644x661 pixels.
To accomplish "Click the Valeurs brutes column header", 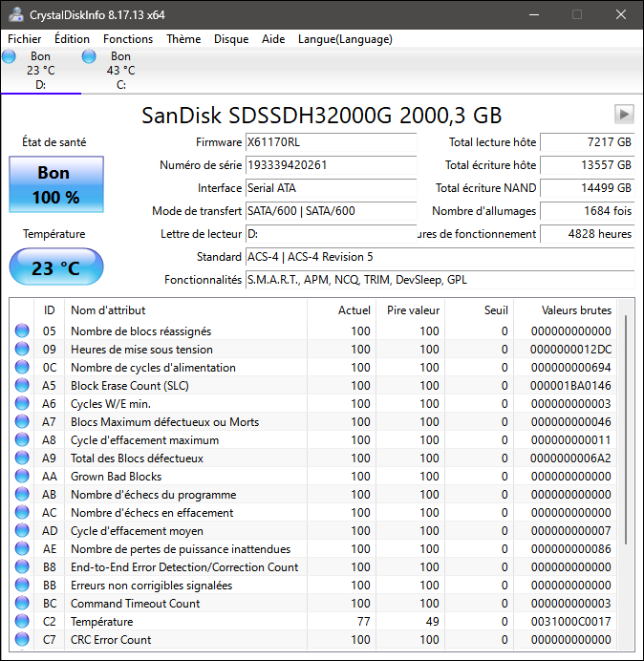I will (565, 310).
